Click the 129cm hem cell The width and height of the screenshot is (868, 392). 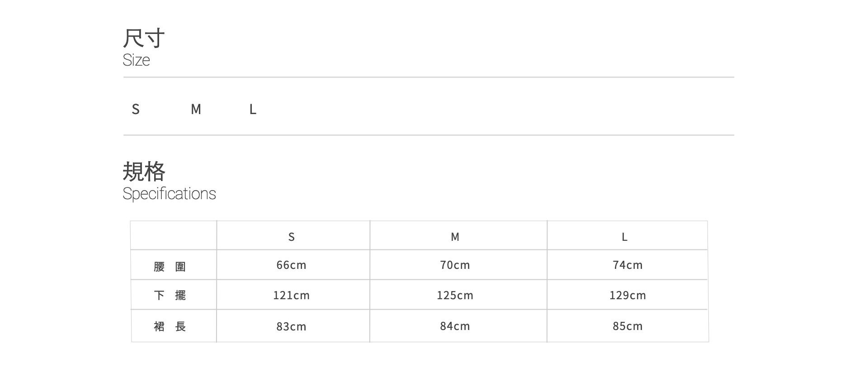coord(627,295)
